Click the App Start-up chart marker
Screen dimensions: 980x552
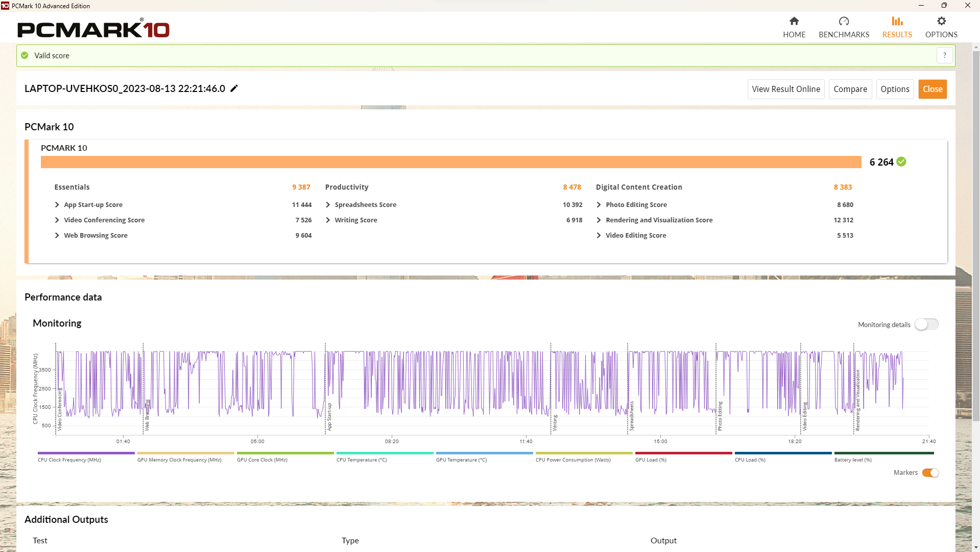(x=329, y=417)
